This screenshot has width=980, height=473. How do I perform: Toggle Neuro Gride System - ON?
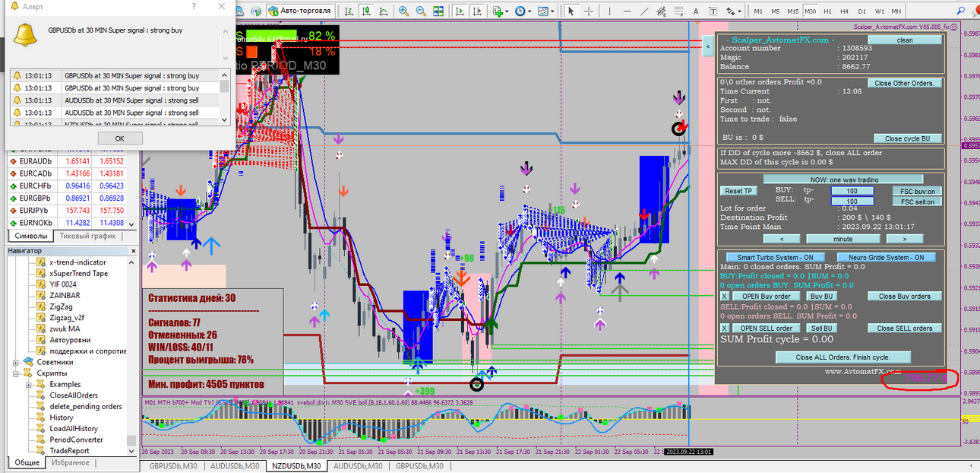(x=886, y=257)
